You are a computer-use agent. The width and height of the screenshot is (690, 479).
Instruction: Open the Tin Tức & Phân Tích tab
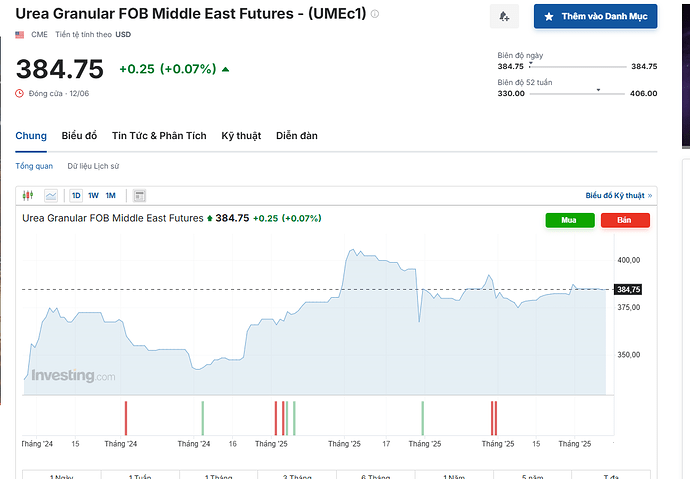159,136
